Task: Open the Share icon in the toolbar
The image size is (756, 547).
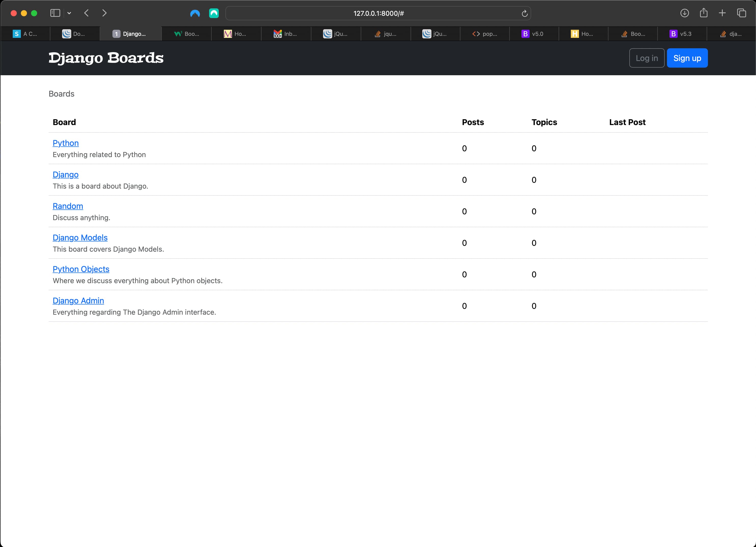Action: coord(703,13)
